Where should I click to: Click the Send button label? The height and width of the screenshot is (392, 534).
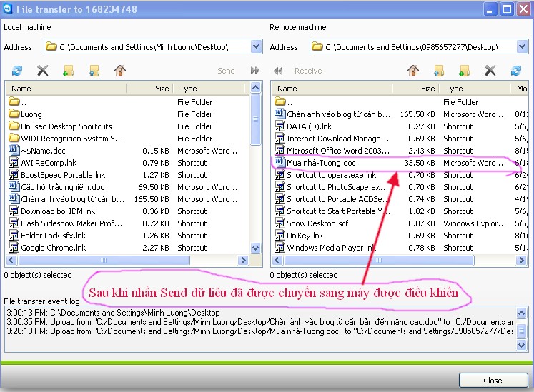(226, 71)
